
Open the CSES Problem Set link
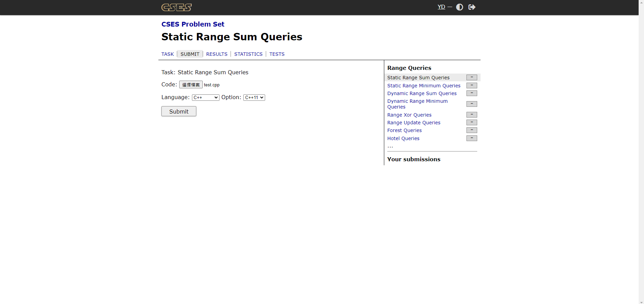click(x=193, y=24)
